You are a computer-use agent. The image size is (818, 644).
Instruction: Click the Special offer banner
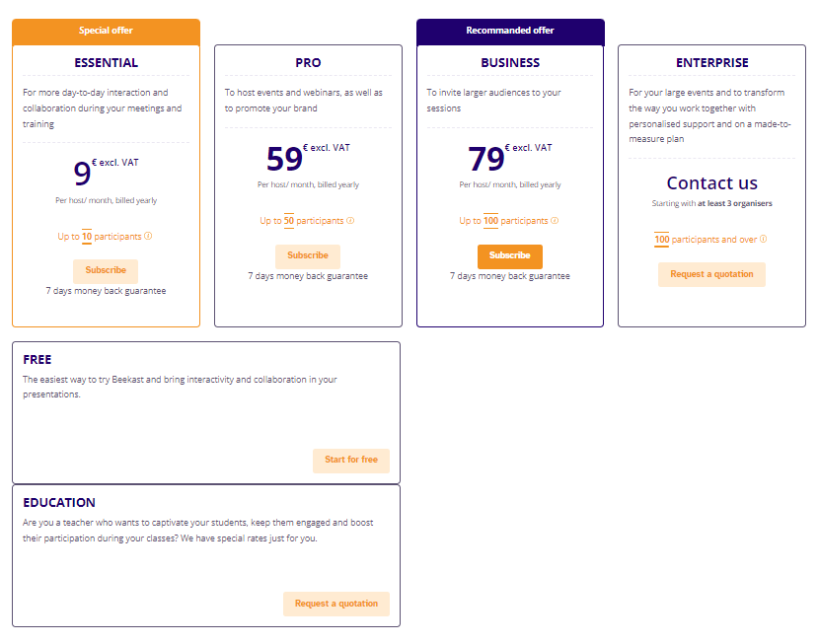[x=106, y=32]
